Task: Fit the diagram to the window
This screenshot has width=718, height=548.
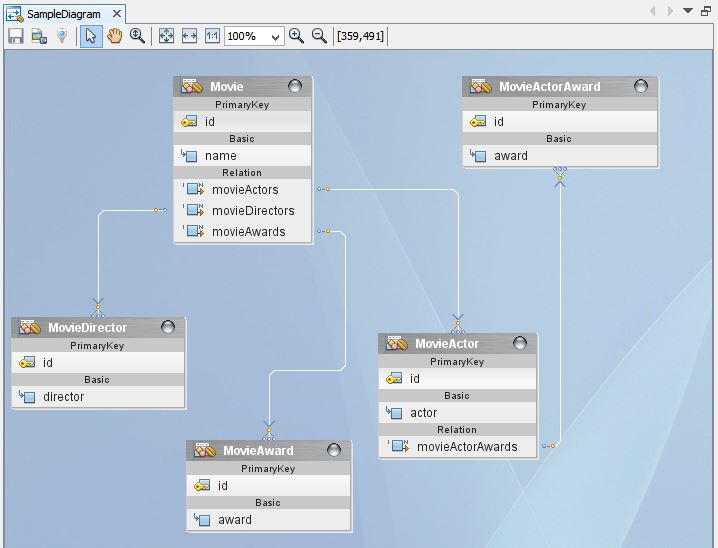Action: click(166, 36)
